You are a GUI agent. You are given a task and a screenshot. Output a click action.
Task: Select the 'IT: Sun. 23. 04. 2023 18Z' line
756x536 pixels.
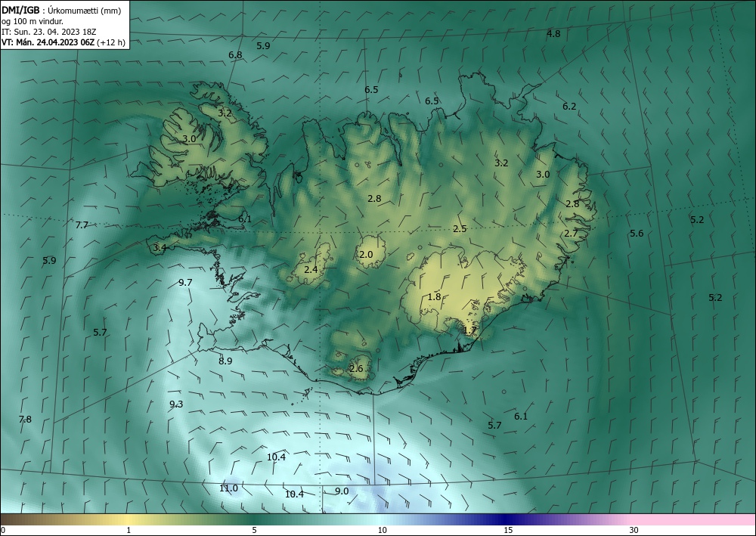click(48, 32)
